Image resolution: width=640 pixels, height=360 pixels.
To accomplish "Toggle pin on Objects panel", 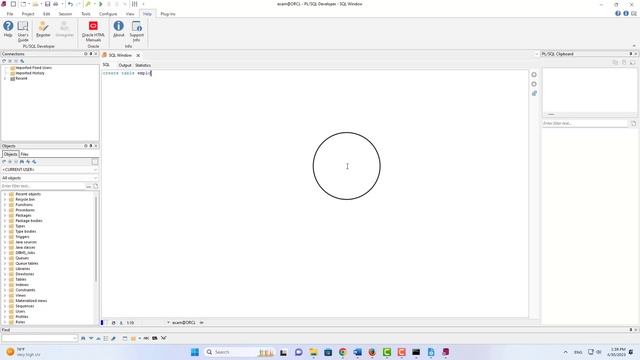I will click(x=91, y=146).
